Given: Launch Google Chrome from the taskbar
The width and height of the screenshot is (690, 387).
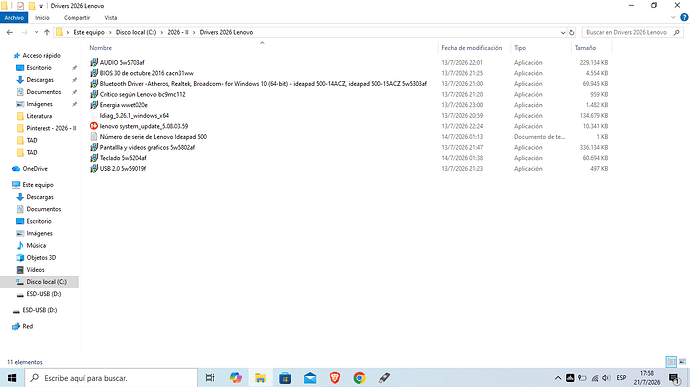Looking at the screenshot, I should click(360, 378).
